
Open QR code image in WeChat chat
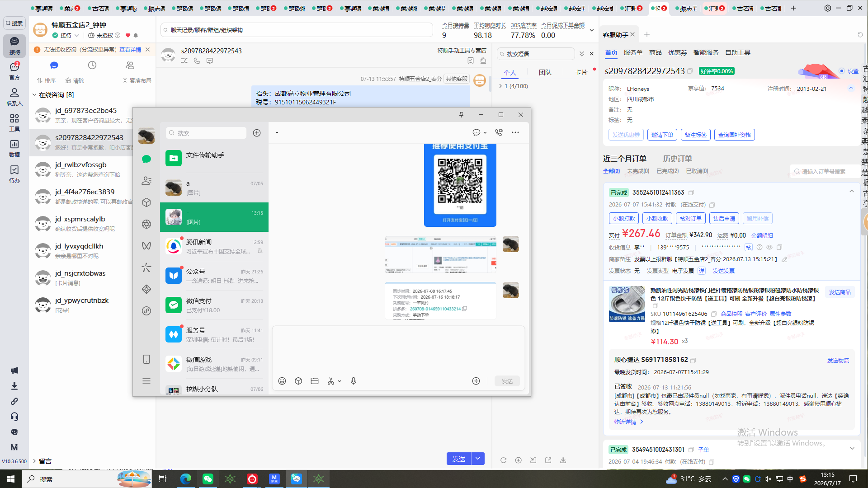coord(460,185)
